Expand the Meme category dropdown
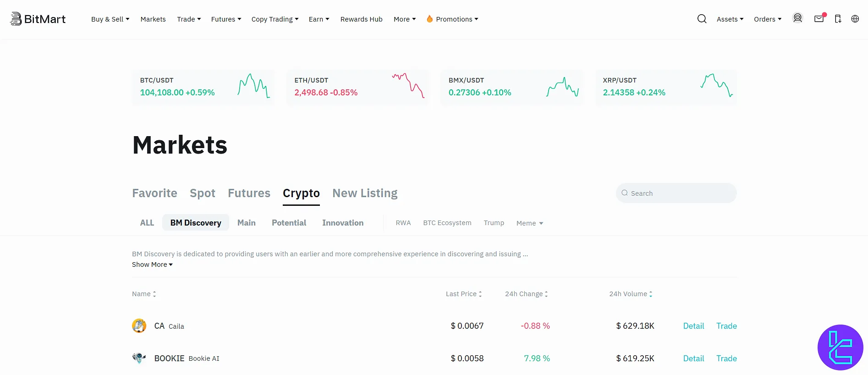 [x=530, y=223]
